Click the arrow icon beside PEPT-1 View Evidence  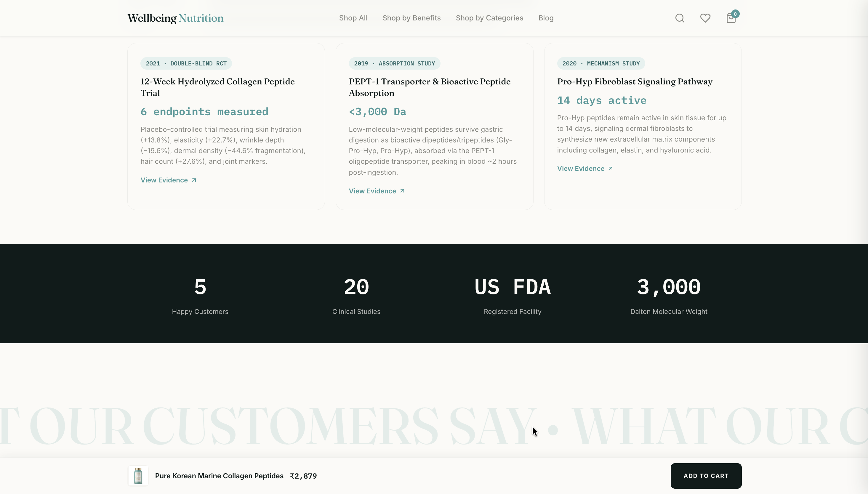coord(402,191)
